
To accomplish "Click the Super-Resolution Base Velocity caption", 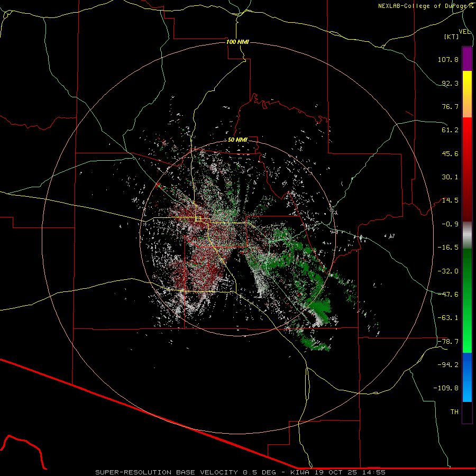I will click(x=241, y=472).
